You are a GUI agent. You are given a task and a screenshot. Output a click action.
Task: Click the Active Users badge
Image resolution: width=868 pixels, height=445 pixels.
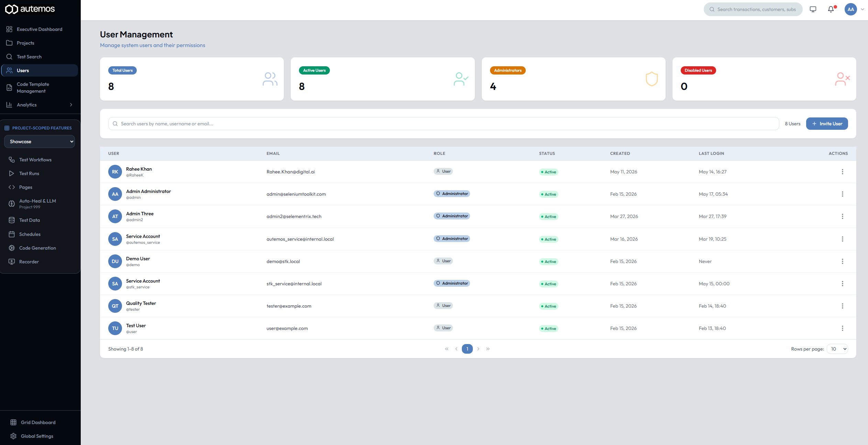[314, 70]
